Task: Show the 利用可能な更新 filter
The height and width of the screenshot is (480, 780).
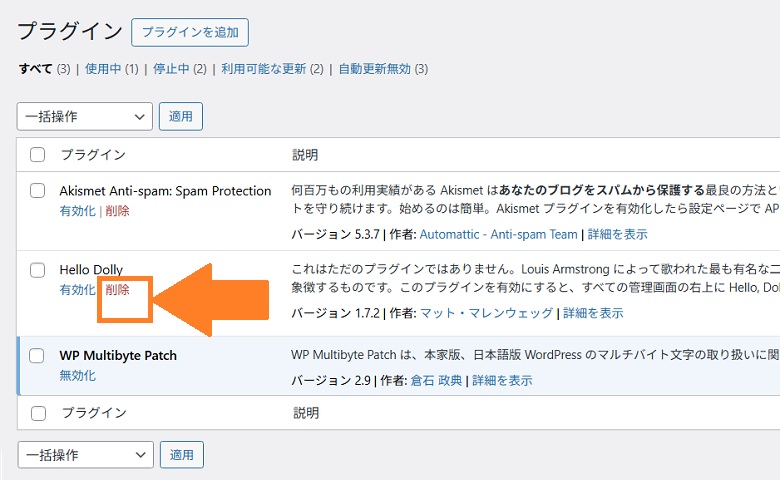Action: (x=264, y=69)
